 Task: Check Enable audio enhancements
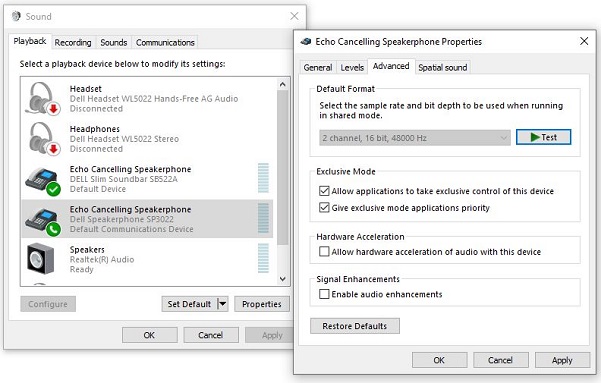324,294
